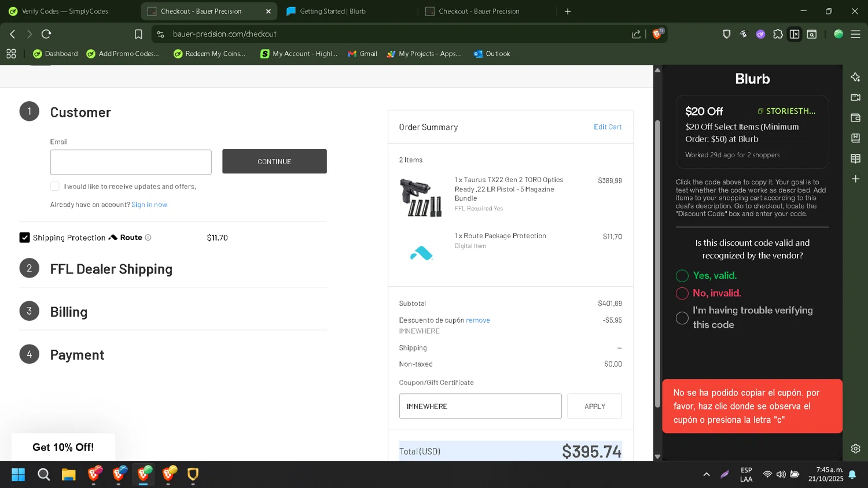
Task: Close the active Checkout tab
Action: (x=268, y=11)
